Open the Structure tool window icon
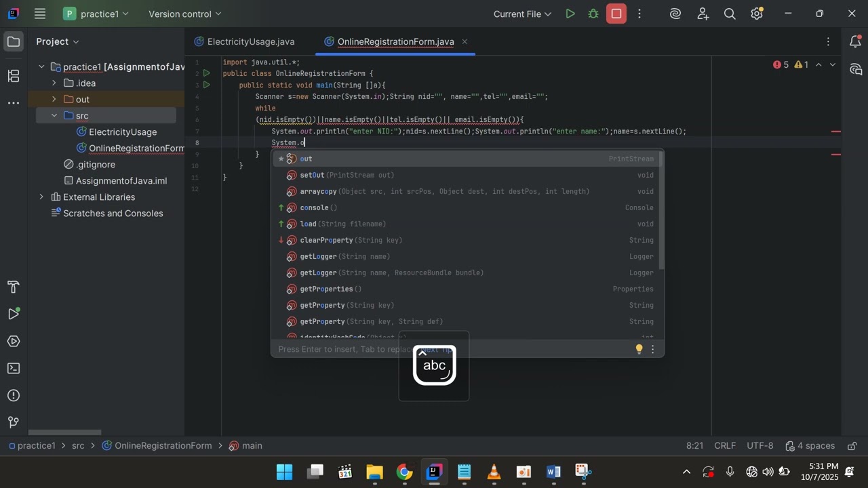Image resolution: width=868 pixels, height=488 pixels. (x=14, y=76)
